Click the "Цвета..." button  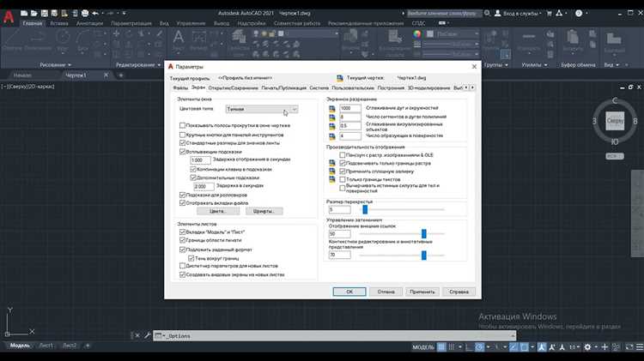click(217, 211)
